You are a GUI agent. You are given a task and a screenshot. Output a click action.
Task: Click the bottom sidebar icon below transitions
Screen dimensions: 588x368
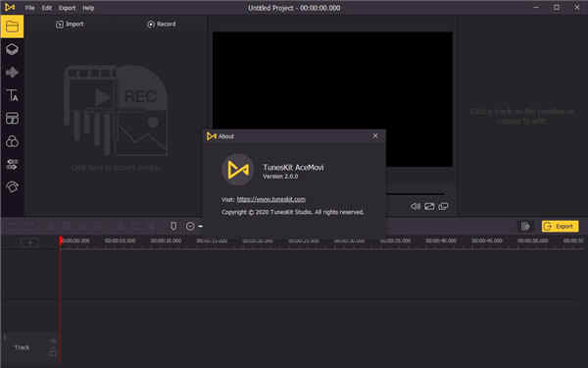[x=12, y=187]
